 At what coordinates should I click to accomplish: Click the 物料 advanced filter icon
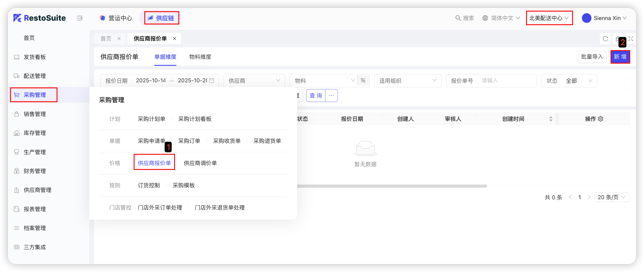(x=363, y=81)
